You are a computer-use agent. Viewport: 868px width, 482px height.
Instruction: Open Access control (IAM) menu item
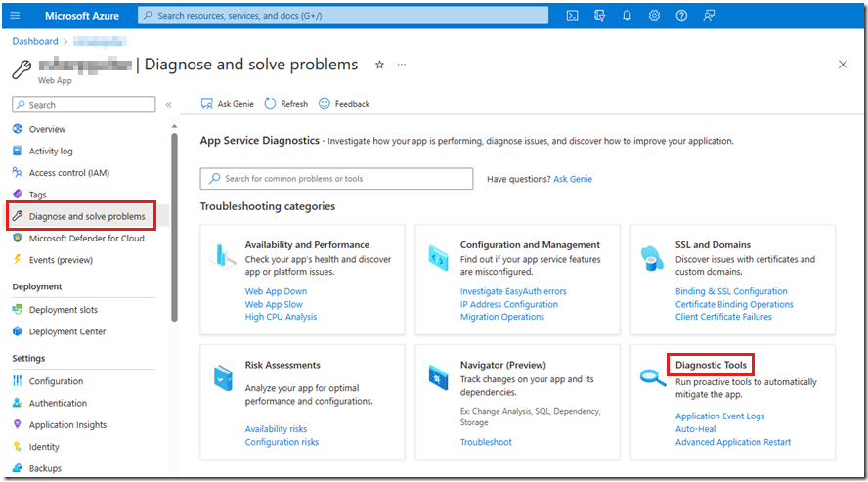click(x=68, y=173)
